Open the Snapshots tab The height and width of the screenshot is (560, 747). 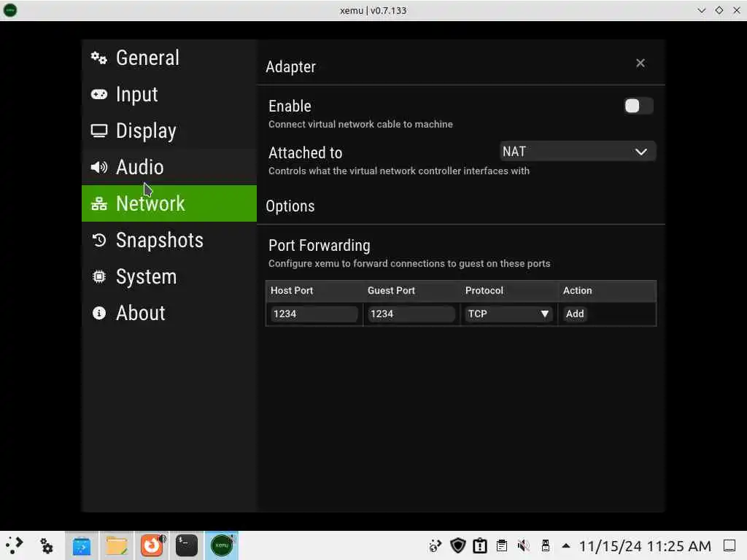[x=169, y=240]
